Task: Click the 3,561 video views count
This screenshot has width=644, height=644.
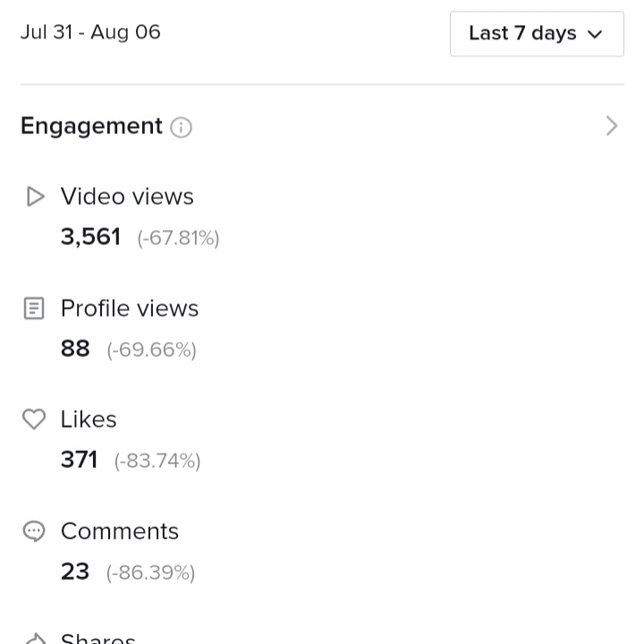Action: click(90, 237)
